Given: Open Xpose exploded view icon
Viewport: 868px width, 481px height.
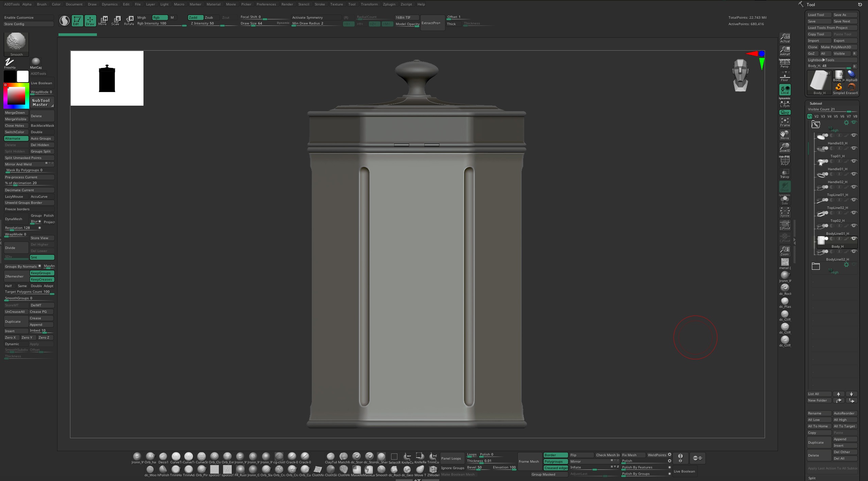Looking at the screenshot, I should pyautogui.click(x=785, y=212).
